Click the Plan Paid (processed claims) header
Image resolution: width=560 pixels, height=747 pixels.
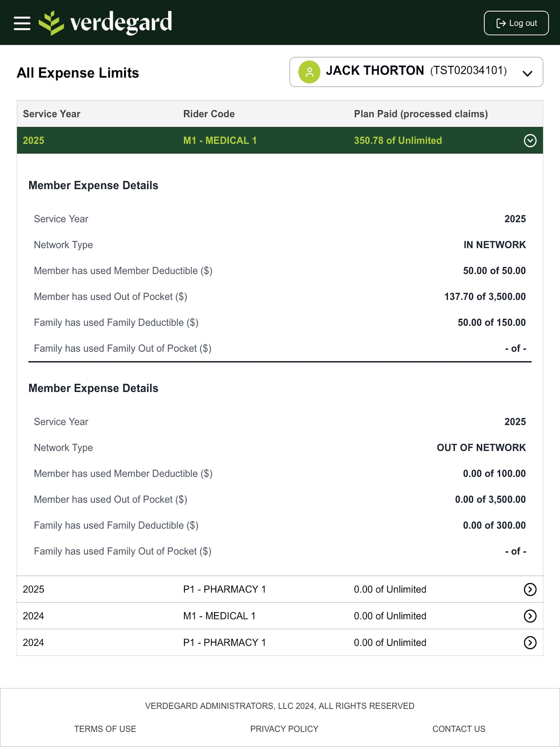[421, 114]
